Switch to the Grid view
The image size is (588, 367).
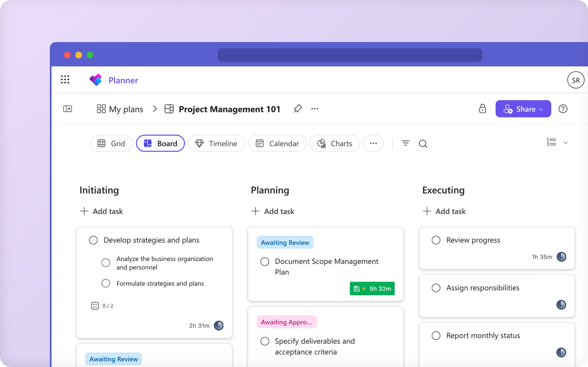coord(111,143)
